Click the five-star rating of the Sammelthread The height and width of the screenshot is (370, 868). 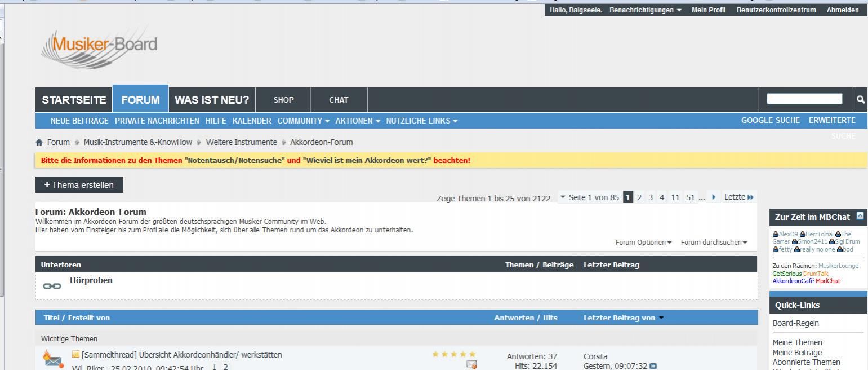[x=454, y=354]
